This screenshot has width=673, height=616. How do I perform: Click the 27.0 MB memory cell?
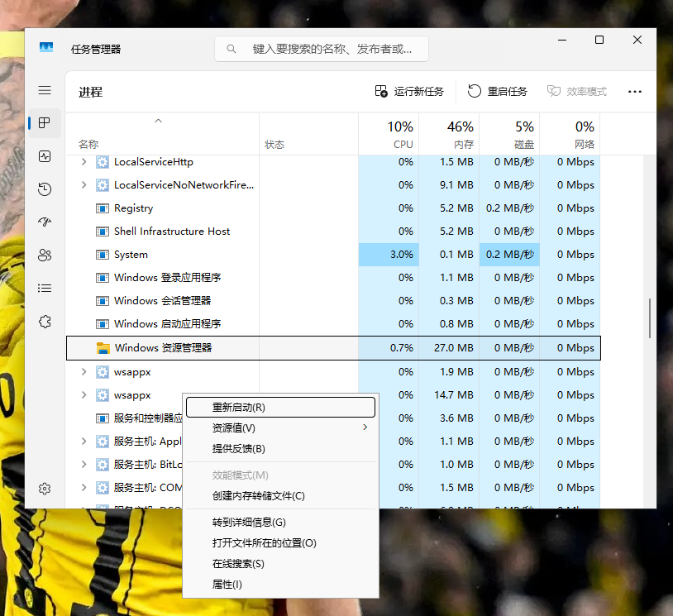pos(449,348)
